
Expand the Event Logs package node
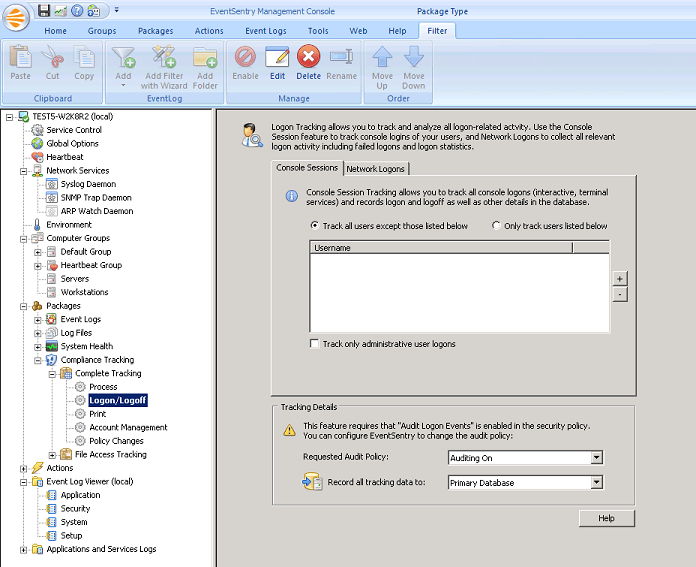coord(38,320)
